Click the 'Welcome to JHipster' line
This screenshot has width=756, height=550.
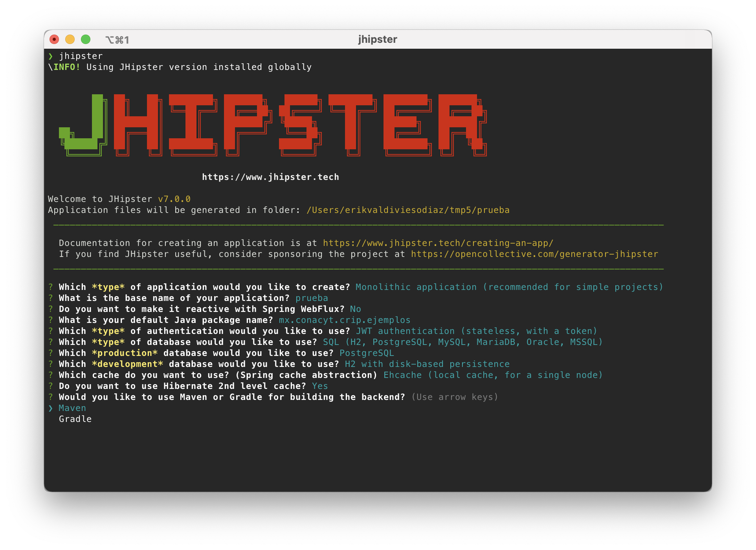point(119,199)
